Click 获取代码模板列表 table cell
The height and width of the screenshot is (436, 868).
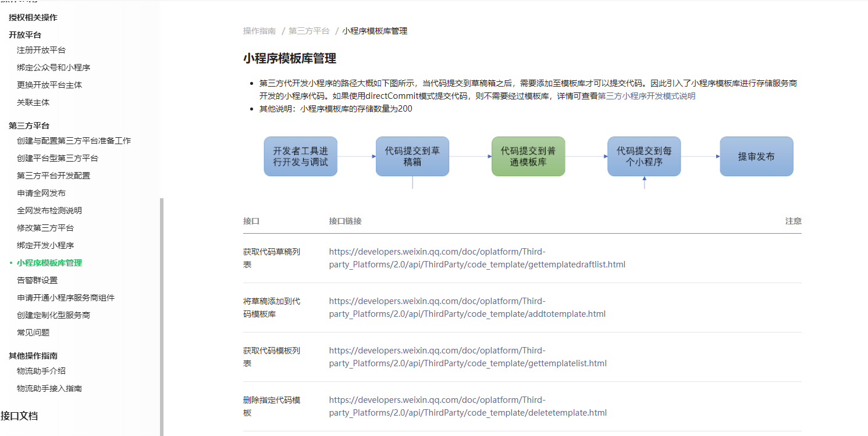pyautogui.click(x=272, y=357)
